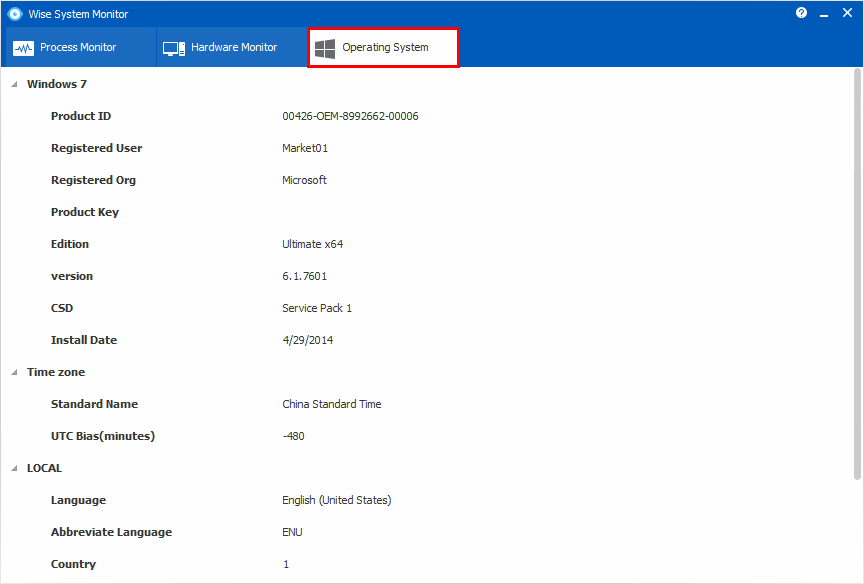Collapse the Time zone section
Screen dimensions: 864x584
pos(14,372)
